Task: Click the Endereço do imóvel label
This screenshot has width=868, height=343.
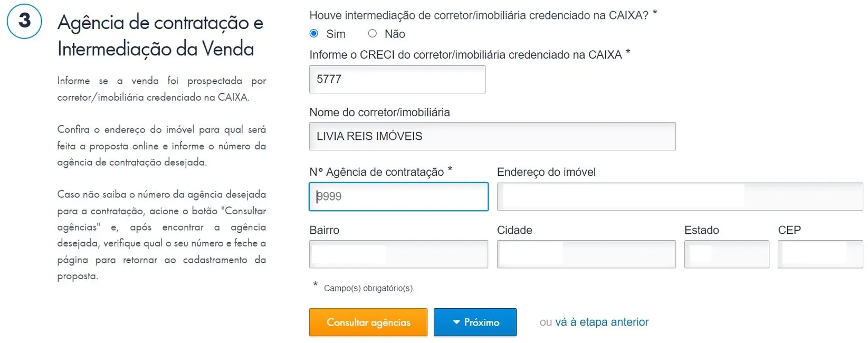Action: point(546,171)
